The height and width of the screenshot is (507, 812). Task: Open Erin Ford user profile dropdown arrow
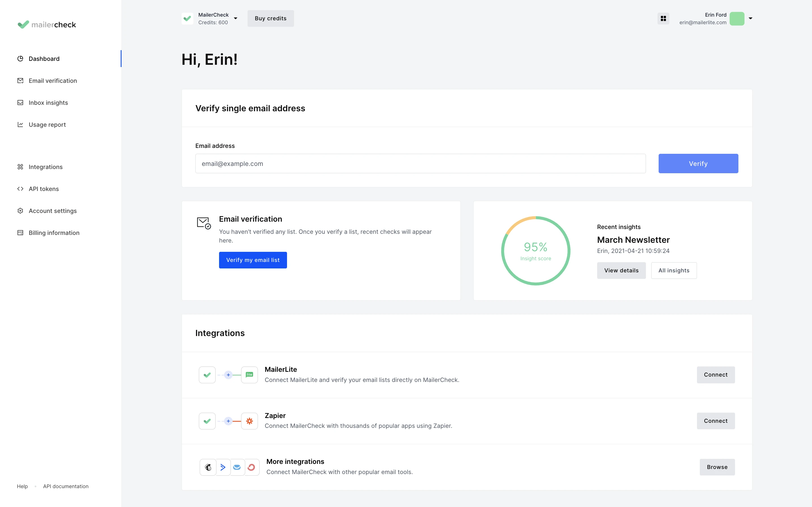tap(751, 18)
